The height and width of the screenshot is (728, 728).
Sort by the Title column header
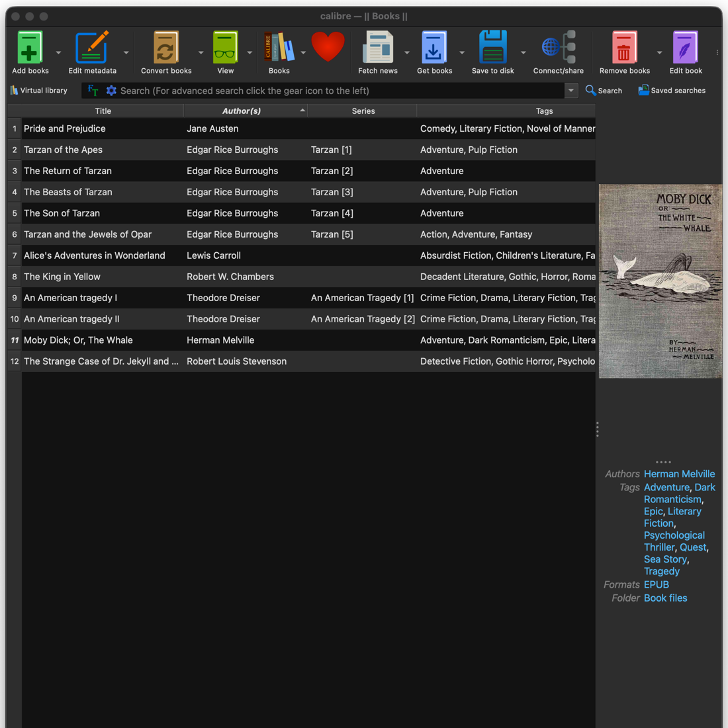(103, 111)
